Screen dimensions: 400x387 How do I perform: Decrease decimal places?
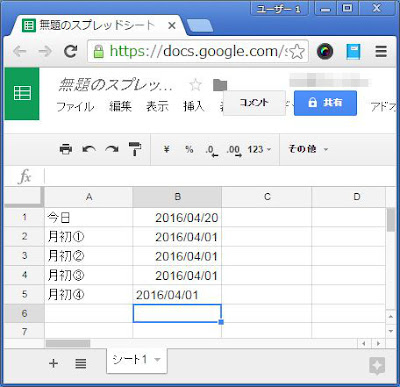point(212,150)
